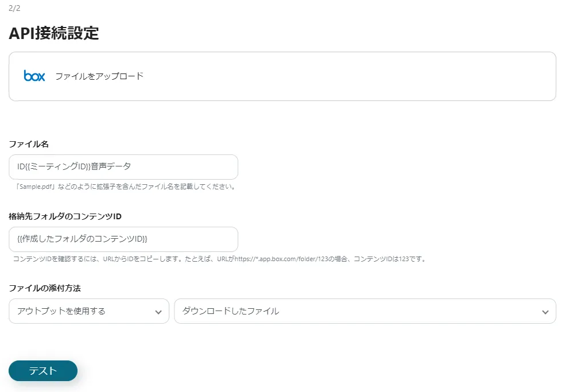This screenshot has width=577, height=392.
Task: Click inside the ファイル名 input field
Action: [x=123, y=166]
